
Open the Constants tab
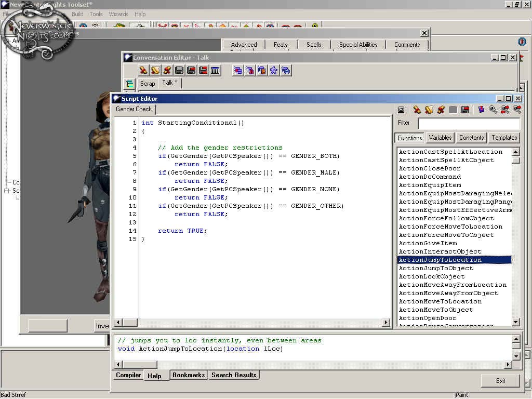click(471, 138)
